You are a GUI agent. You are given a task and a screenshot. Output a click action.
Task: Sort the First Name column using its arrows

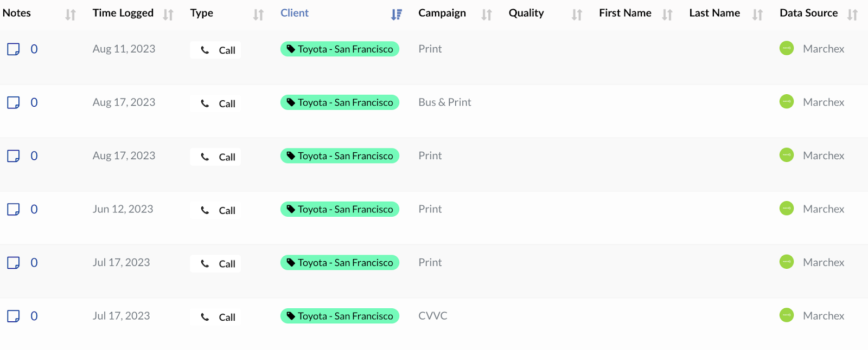tap(667, 15)
